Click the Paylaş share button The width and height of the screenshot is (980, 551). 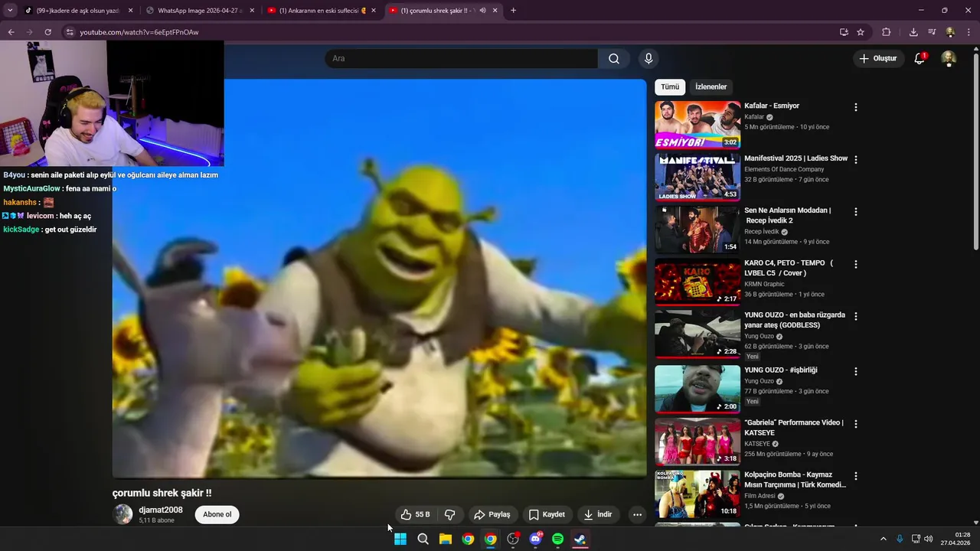point(492,514)
